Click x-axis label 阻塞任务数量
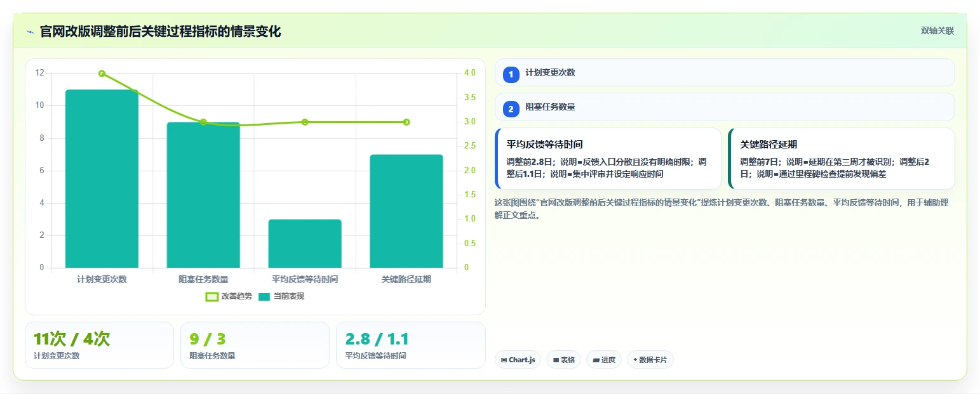Viewport: 980px width, 394px height. (x=203, y=279)
